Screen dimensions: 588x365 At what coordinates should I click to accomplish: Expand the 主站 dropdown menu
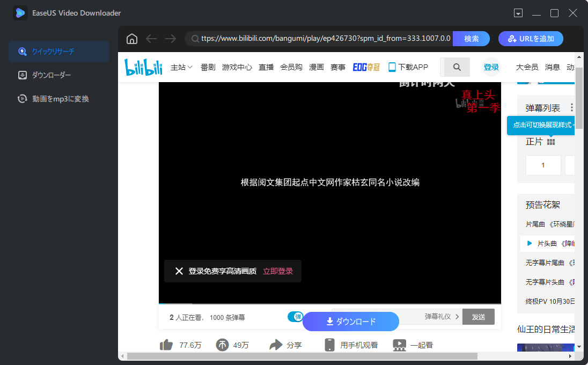(x=182, y=67)
